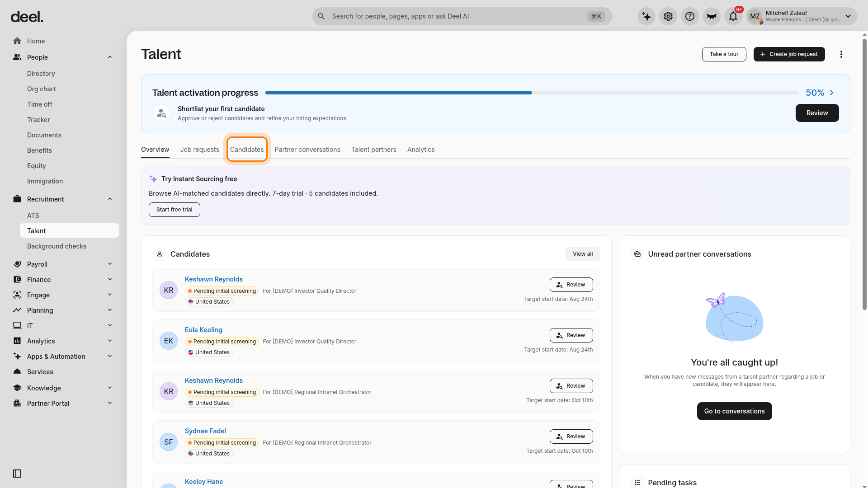Collapse the People section chevron
868x488 pixels.
click(x=110, y=57)
